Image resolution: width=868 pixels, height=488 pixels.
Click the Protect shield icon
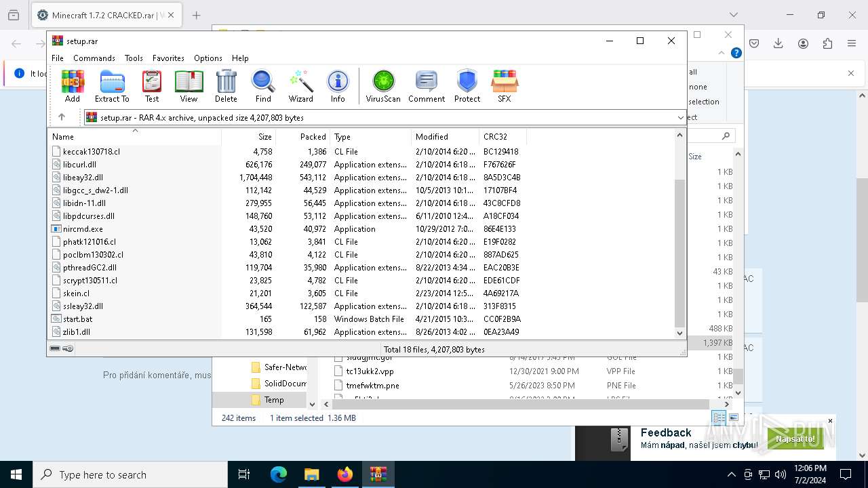pyautogui.click(x=467, y=86)
